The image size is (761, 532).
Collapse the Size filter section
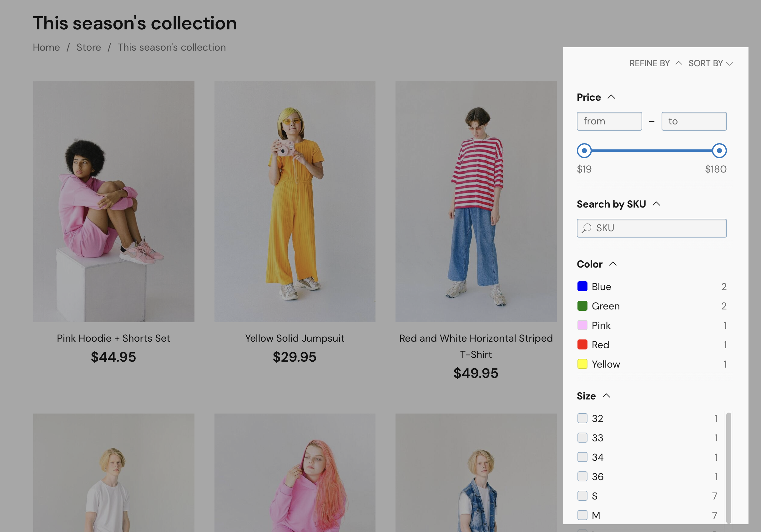tap(607, 395)
